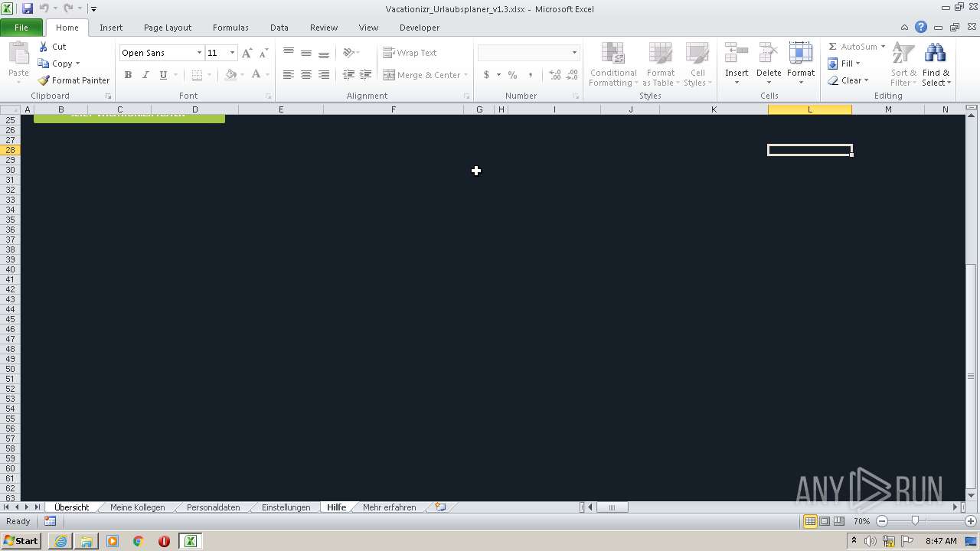This screenshot has height=551, width=980.
Task: Toggle Bold formatting
Action: [x=128, y=75]
